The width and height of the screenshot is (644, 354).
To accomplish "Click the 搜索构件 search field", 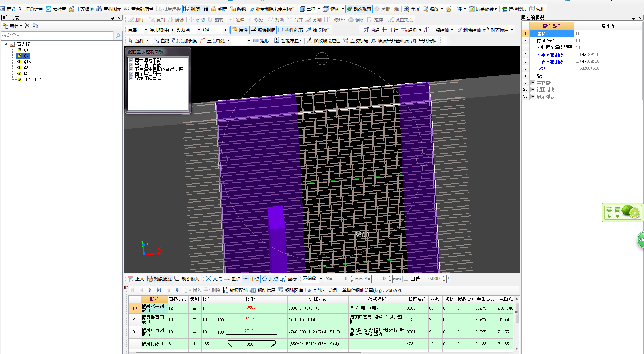I will (x=57, y=35).
